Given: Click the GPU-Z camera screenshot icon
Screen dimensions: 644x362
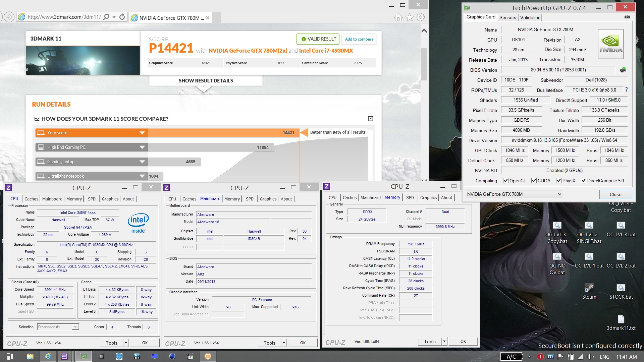Looking at the screenshot, I should (x=627, y=17).
